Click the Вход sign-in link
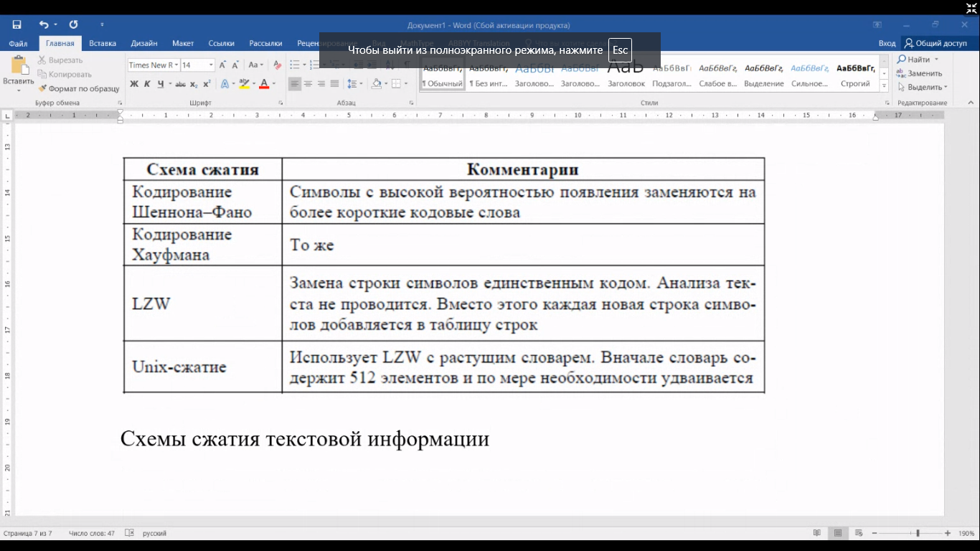Viewport: 980px width, 551px height. pos(887,44)
